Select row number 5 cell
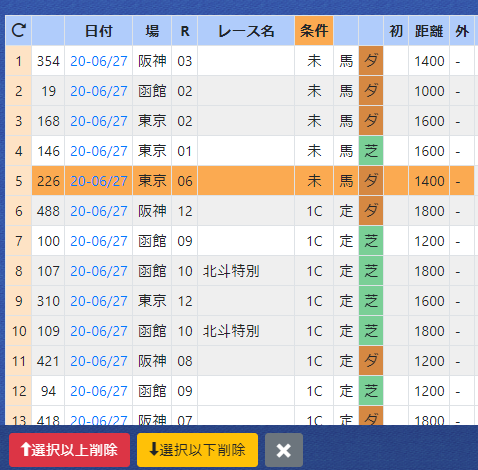The width and height of the screenshot is (478, 470). coord(18,181)
